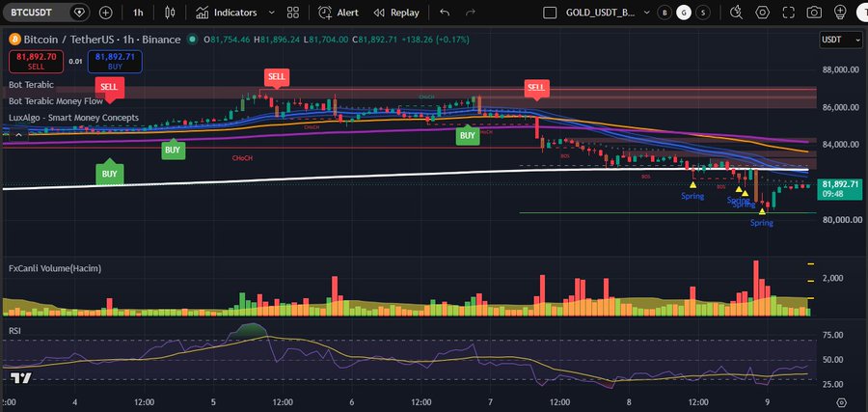Screen dimensions: 868x412
Task: Open time axis settings gear icon
Action: point(842,402)
